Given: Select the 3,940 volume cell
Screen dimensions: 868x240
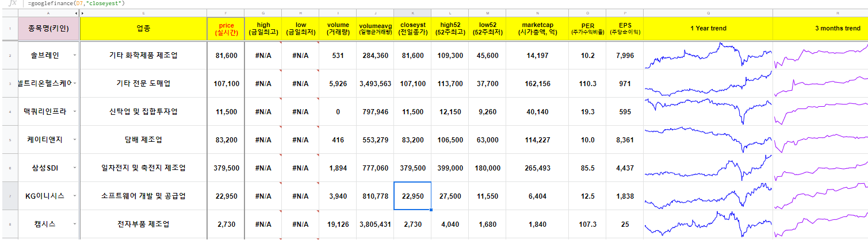Looking at the screenshot, I should (x=338, y=196).
